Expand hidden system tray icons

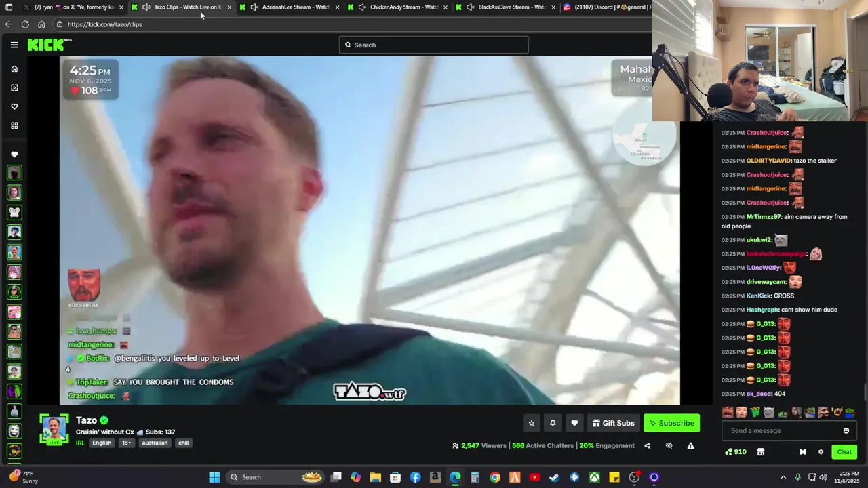click(783, 477)
